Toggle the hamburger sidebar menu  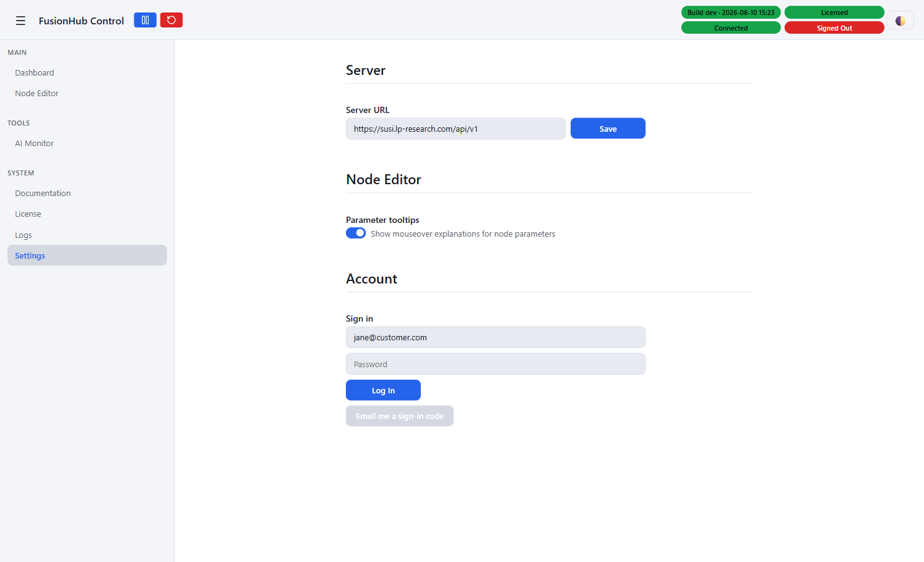point(21,21)
